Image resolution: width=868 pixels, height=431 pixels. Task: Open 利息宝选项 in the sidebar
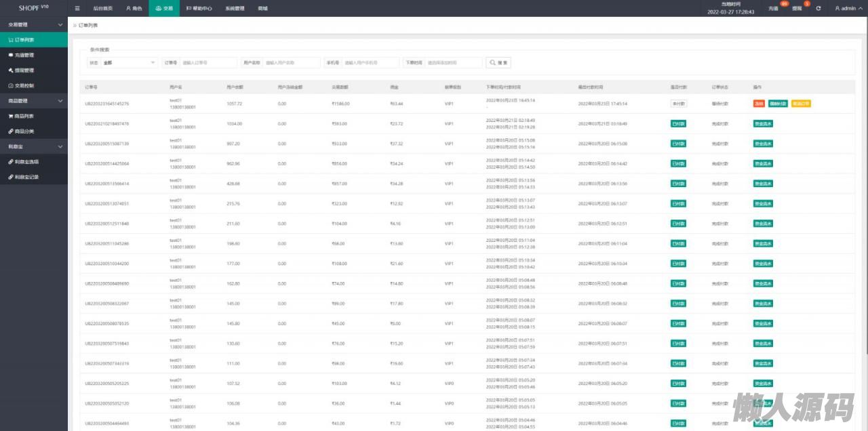(x=26, y=161)
